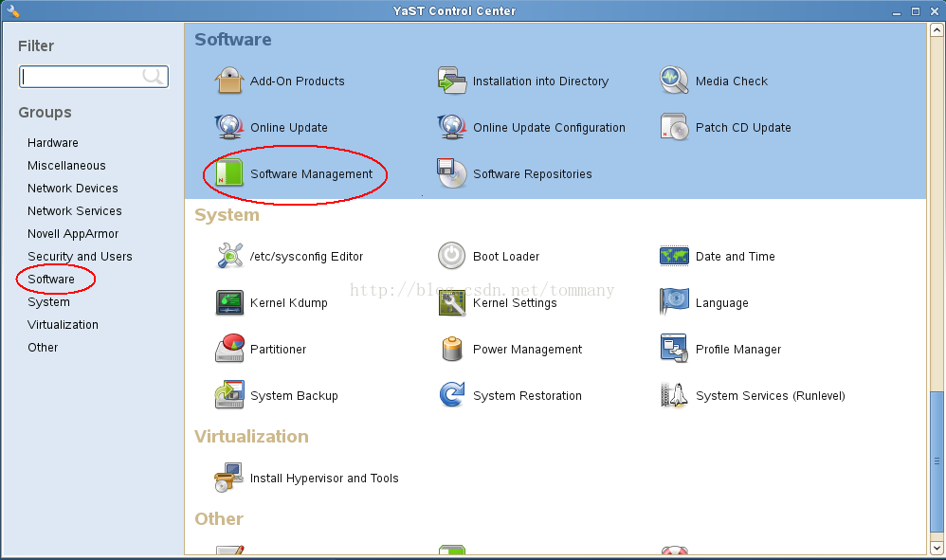Image resolution: width=946 pixels, height=560 pixels.
Task: Select the System group in sidebar
Action: 48,302
